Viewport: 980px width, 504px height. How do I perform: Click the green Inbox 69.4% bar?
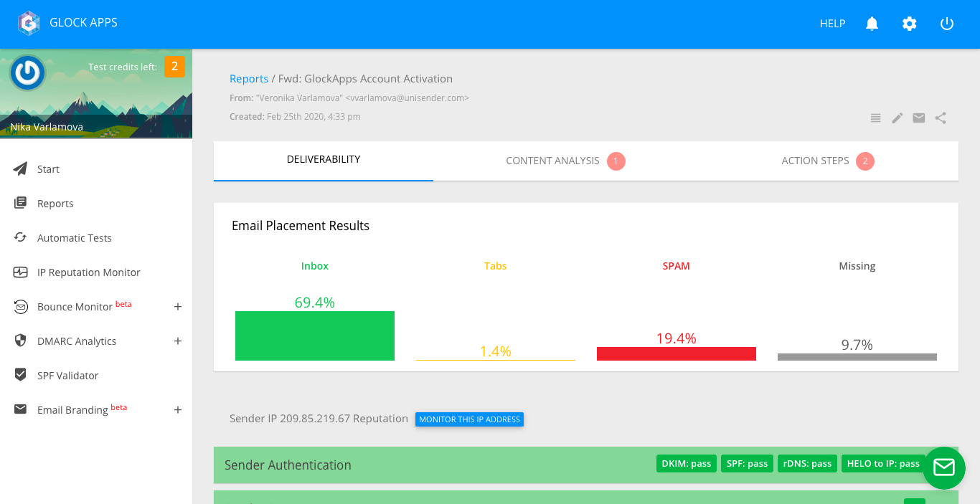[315, 336]
